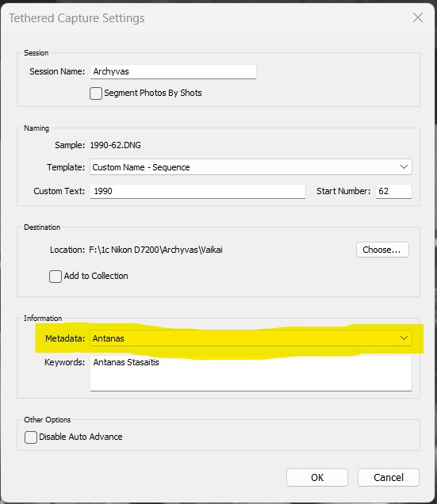Expand the Metadata preset dropdown
Viewport: 437px width, 504px height.
coord(251,338)
